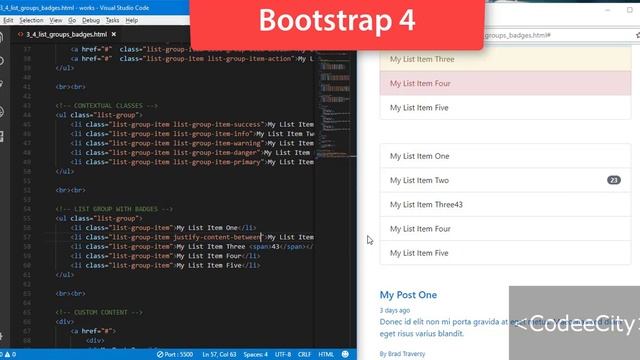
Task: Click the 23 badge on List Item Two
Action: coord(613,180)
